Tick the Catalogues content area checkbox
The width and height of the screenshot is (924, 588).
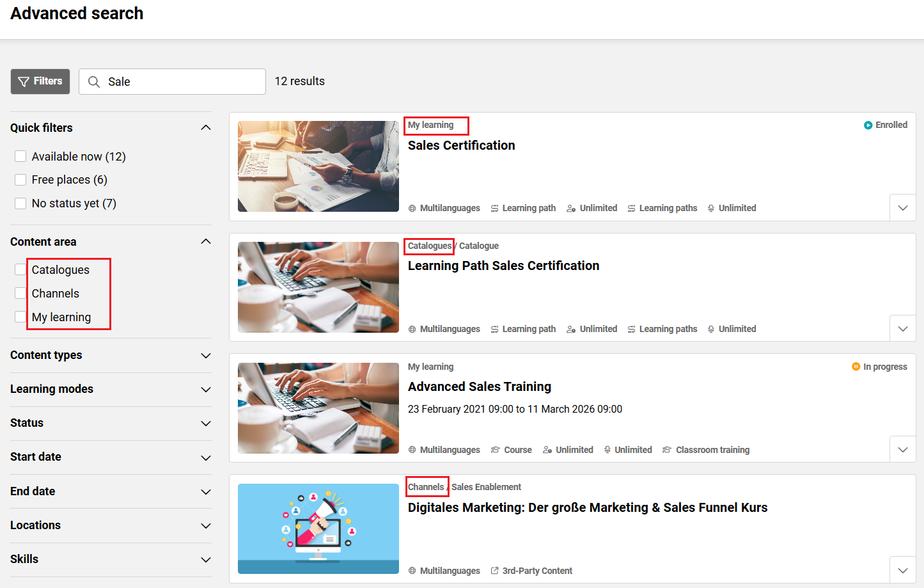click(20, 270)
